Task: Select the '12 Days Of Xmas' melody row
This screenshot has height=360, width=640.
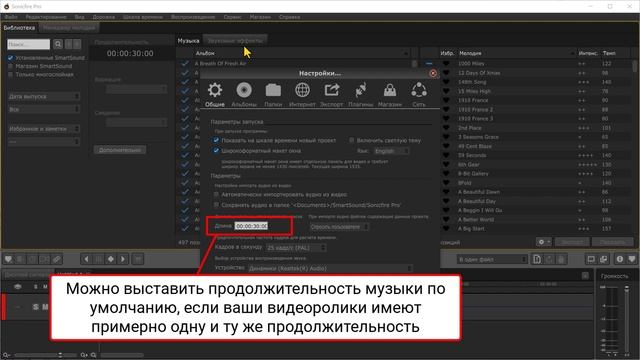Action: [x=537, y=73]
